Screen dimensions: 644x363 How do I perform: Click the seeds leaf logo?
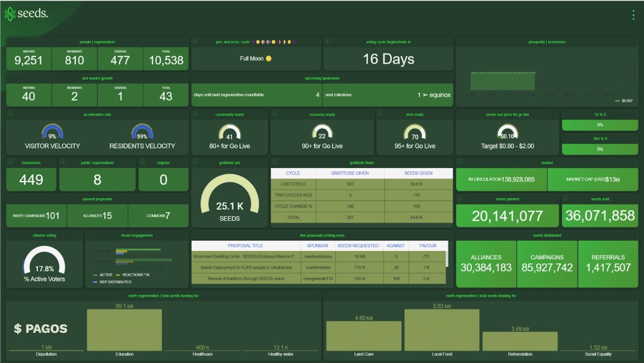[x=9, y=14]
